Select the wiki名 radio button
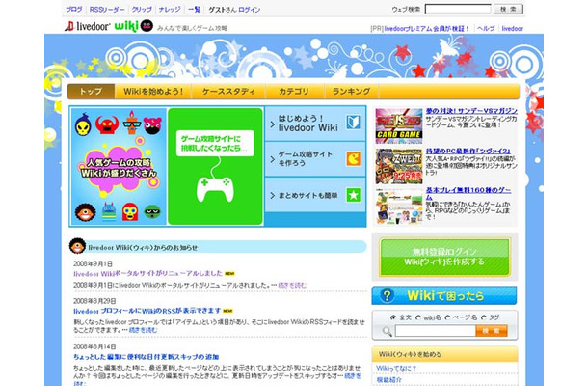This screenshot has height=386, width=588. coord(418,317)
